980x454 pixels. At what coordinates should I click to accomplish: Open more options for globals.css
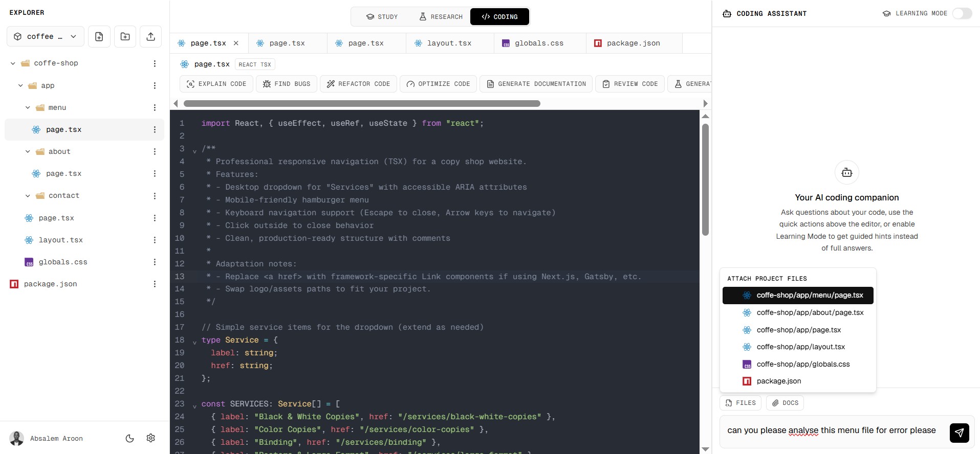point(155,262)
